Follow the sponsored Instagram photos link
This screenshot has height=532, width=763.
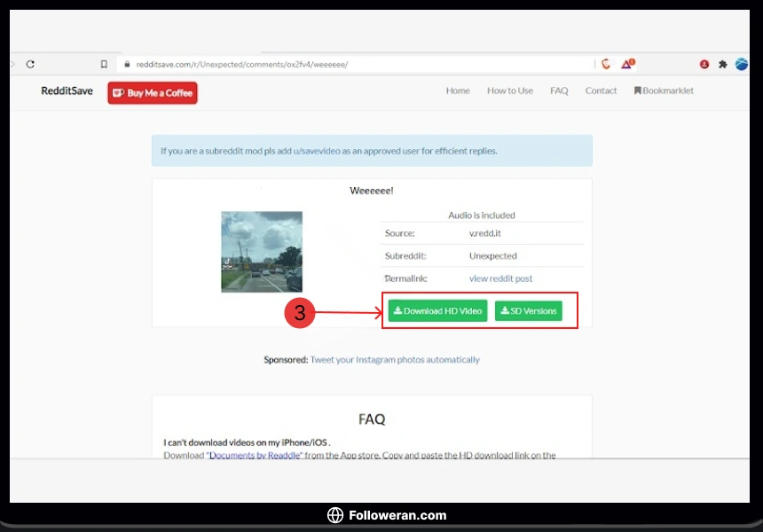click(x=395, y=359)
